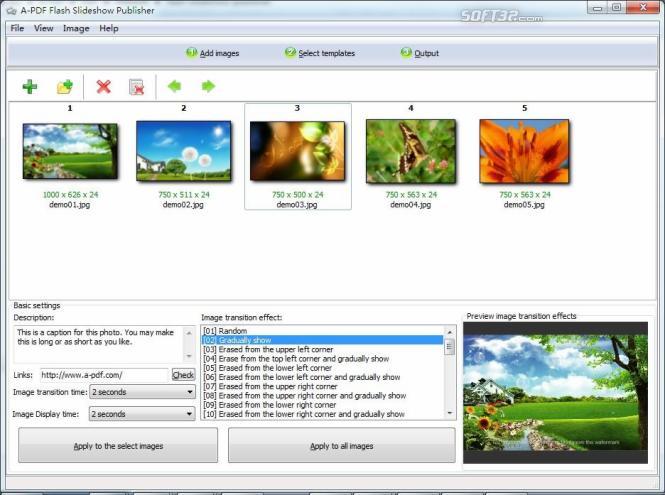
Task: Click the A-PDF application icon in title bar
Action: 11,11
